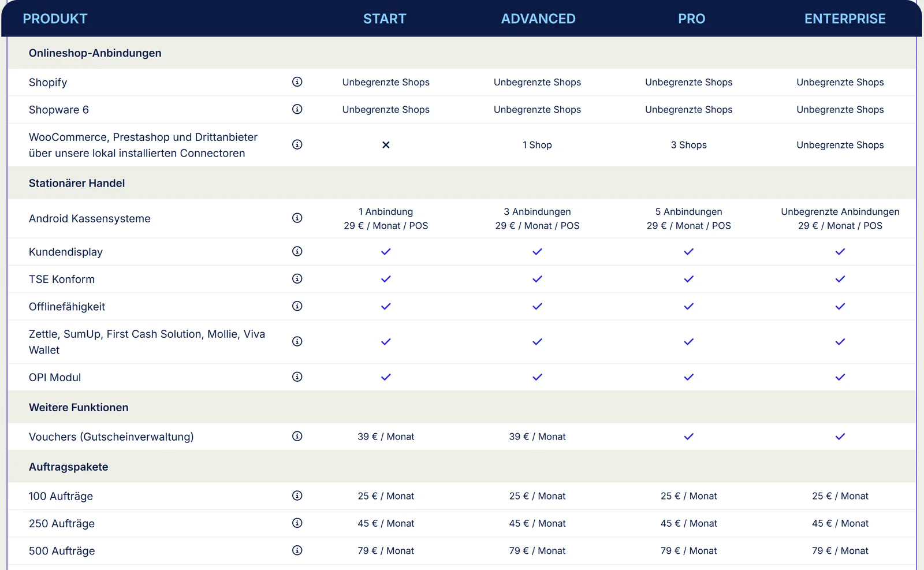This screenshot has width=924, height=570.
Task: Click the Offlinefähigkeit checkmark under ENTERPRISE
Action: coord(840,307)
